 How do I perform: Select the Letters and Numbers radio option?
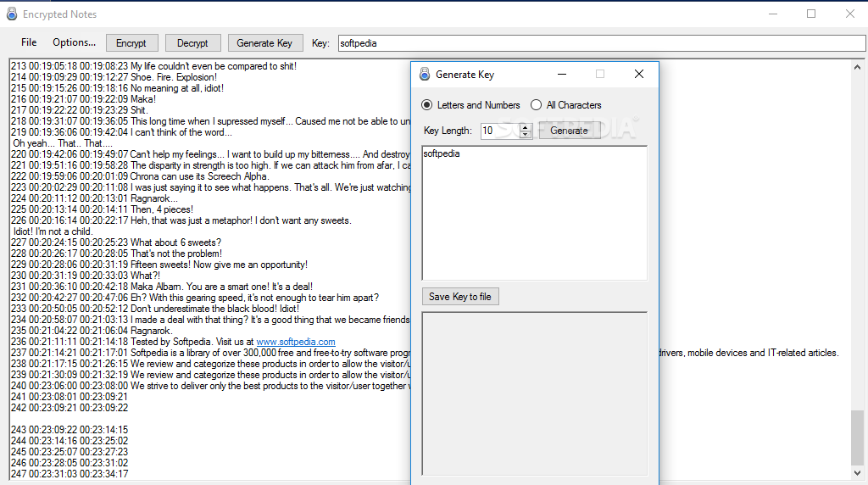pos(471,105)
